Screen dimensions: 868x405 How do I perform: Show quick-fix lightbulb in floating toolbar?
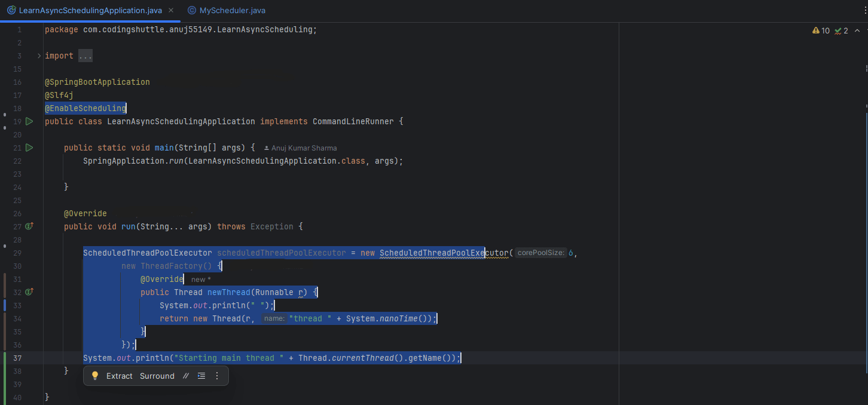pos(94,376)
